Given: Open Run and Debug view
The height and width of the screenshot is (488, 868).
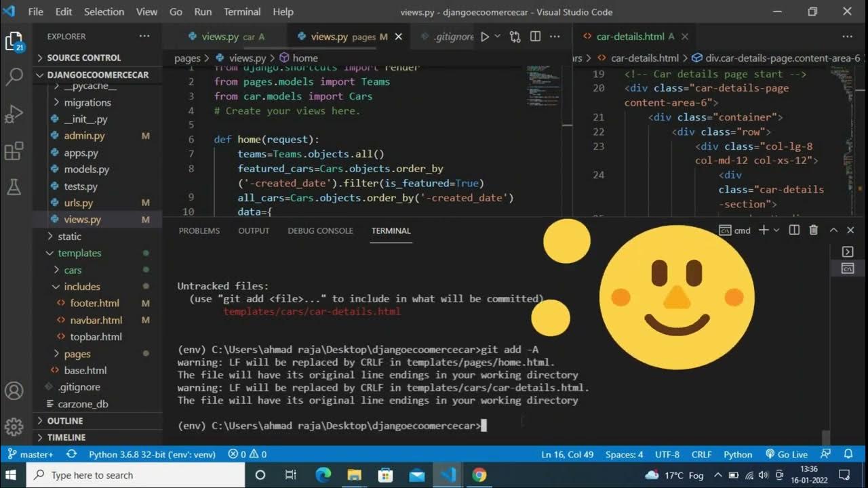Looking at the screenshot, I should (14, 114).
